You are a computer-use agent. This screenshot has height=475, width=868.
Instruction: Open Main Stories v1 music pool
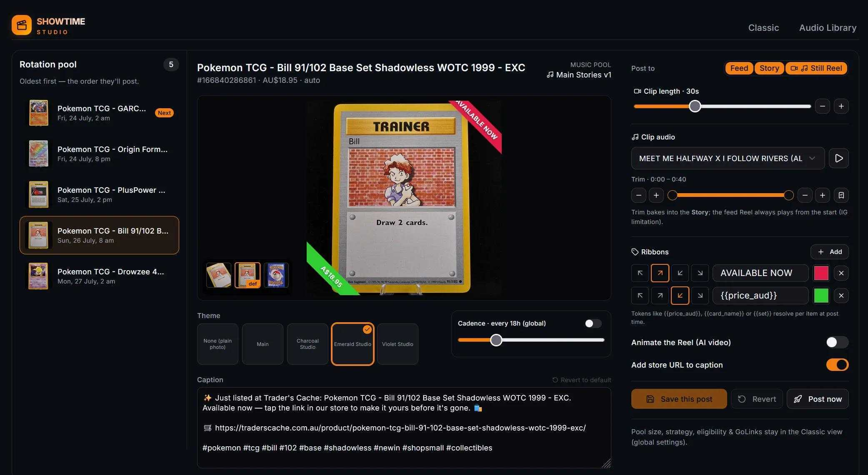579,75
